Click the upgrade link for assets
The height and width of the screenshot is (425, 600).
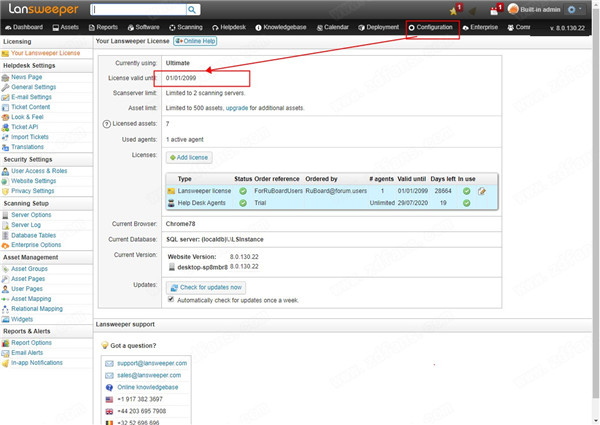(x=237, y=108)
